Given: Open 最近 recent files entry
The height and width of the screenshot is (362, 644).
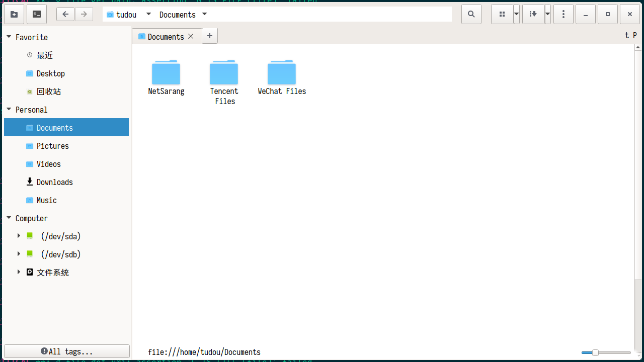Looking at the screenshot, I should 44,55.
